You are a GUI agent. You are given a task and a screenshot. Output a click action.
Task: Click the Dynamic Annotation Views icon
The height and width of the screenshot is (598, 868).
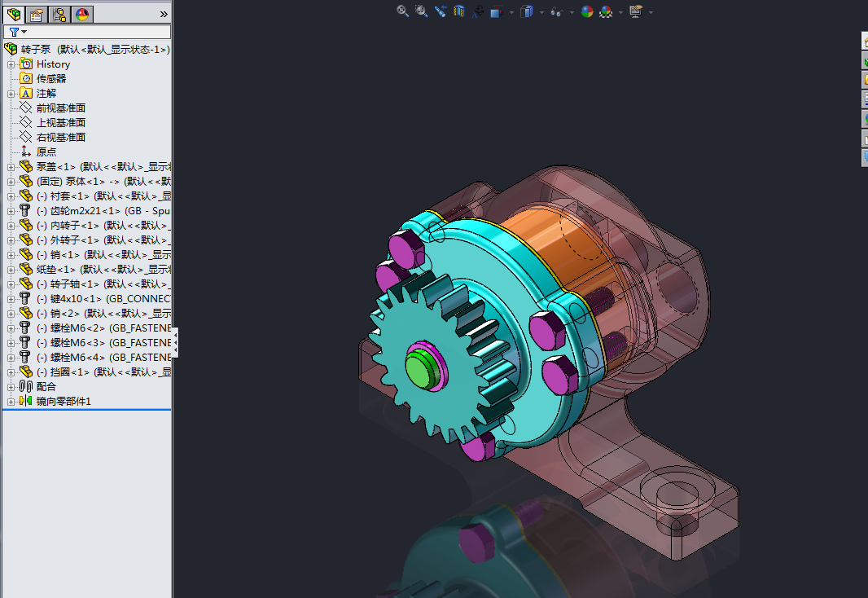tap(477, 11)
